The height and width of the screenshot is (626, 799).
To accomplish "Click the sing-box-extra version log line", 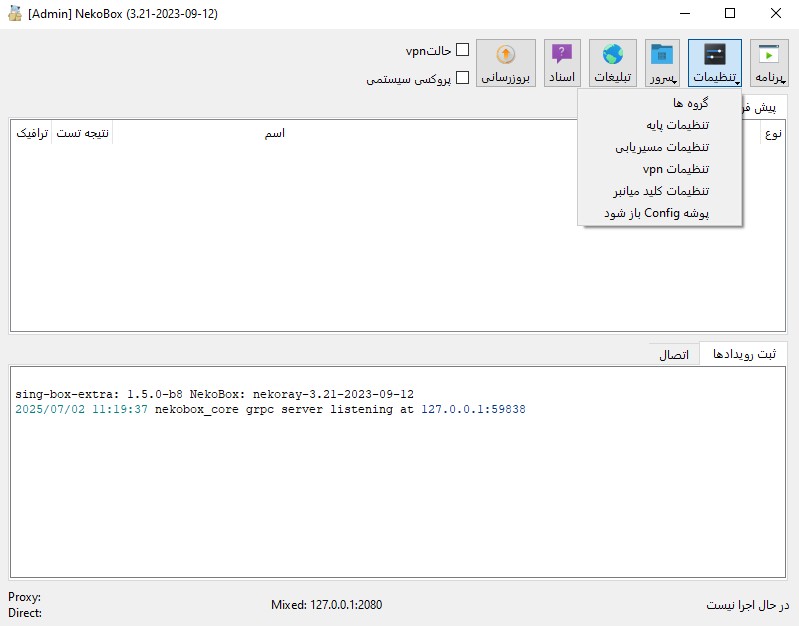I will click(x=214, y=394).
